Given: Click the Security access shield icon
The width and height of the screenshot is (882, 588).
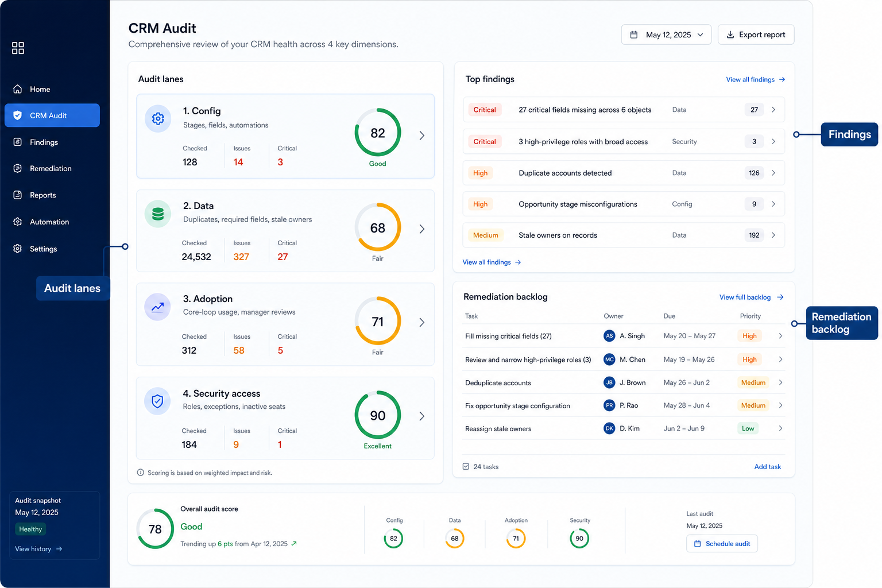Looking at the screenshot, I should tap(157, 401).
